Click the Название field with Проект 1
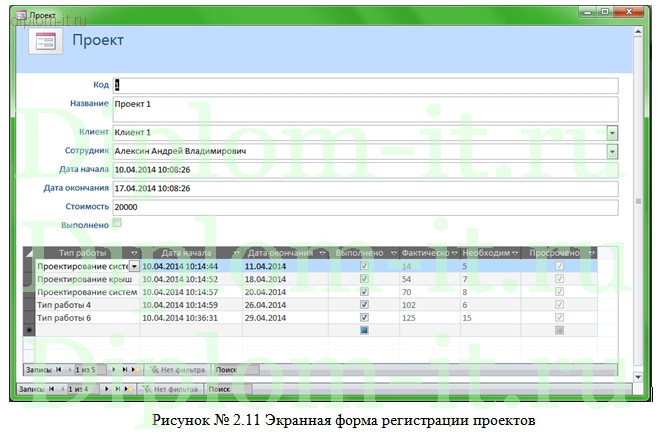Screen dimensions: 662x439 click(x=366, y=109)
